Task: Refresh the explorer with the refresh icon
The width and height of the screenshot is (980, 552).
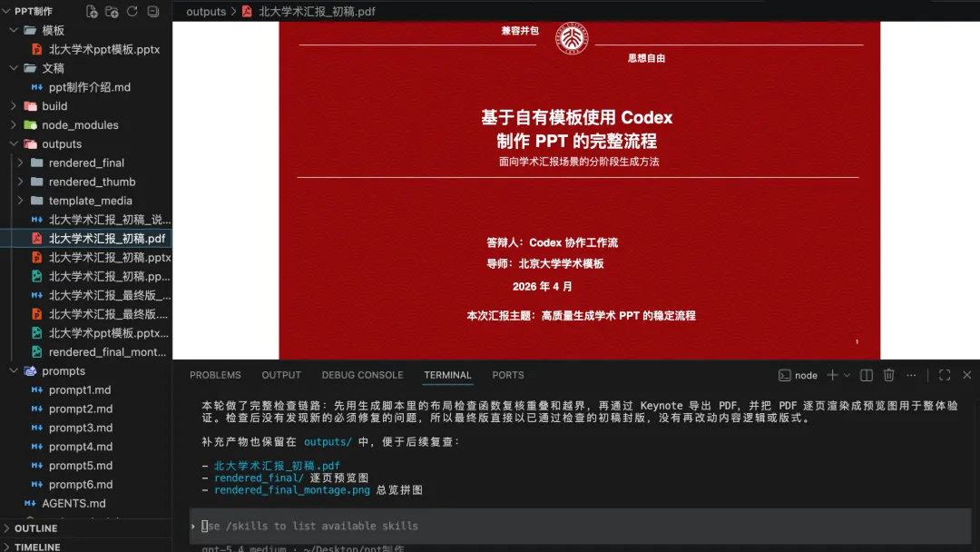Action: coord(132,11)
